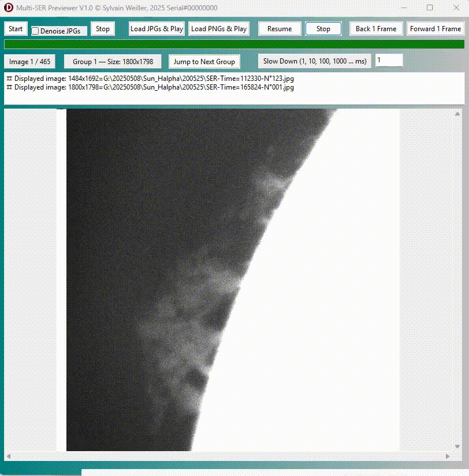Click the Stop button next to Resume
469x476 pixels.
click(323, 29)
